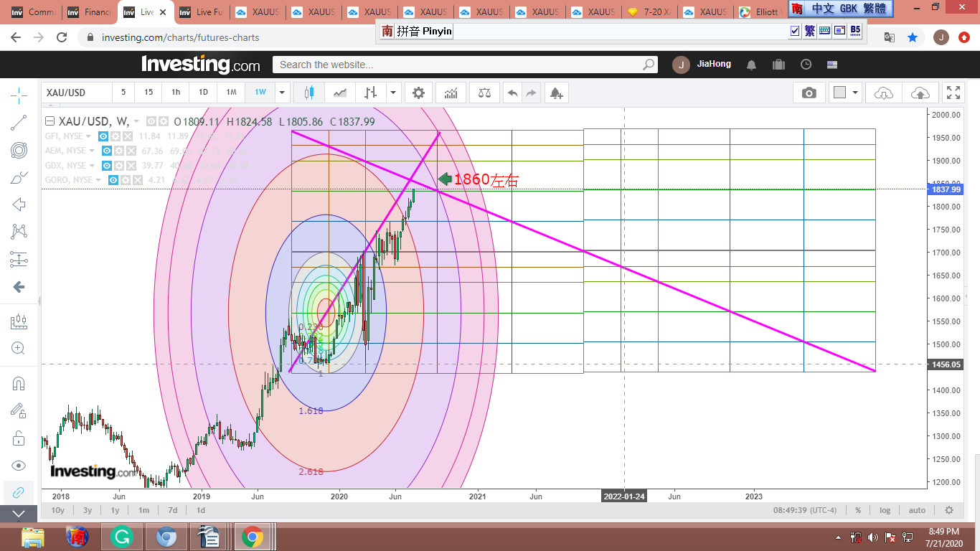Viewport: 980px width, 551px height.
Task: Switch to the 1D interval
Action: tap(203, 93)
